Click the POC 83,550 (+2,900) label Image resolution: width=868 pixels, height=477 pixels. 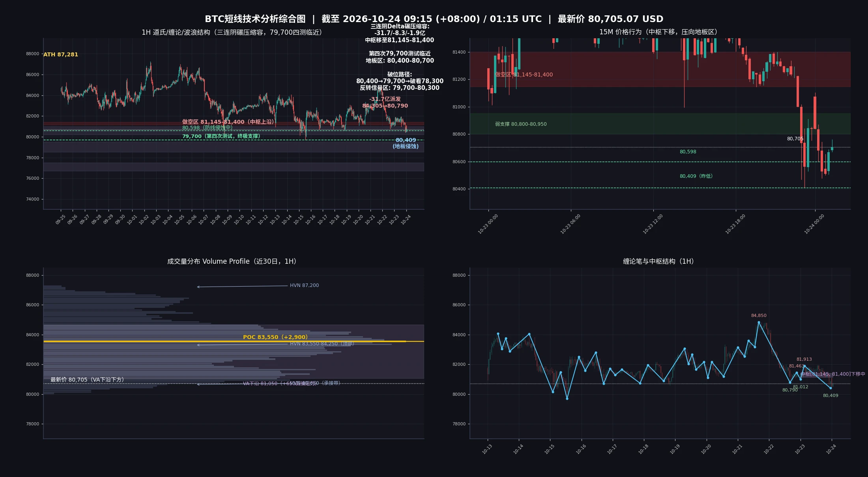[275, 337]
